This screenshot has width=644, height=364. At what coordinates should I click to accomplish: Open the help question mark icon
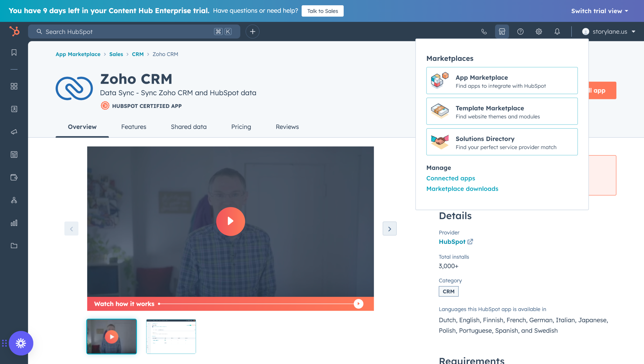point(520,31)
